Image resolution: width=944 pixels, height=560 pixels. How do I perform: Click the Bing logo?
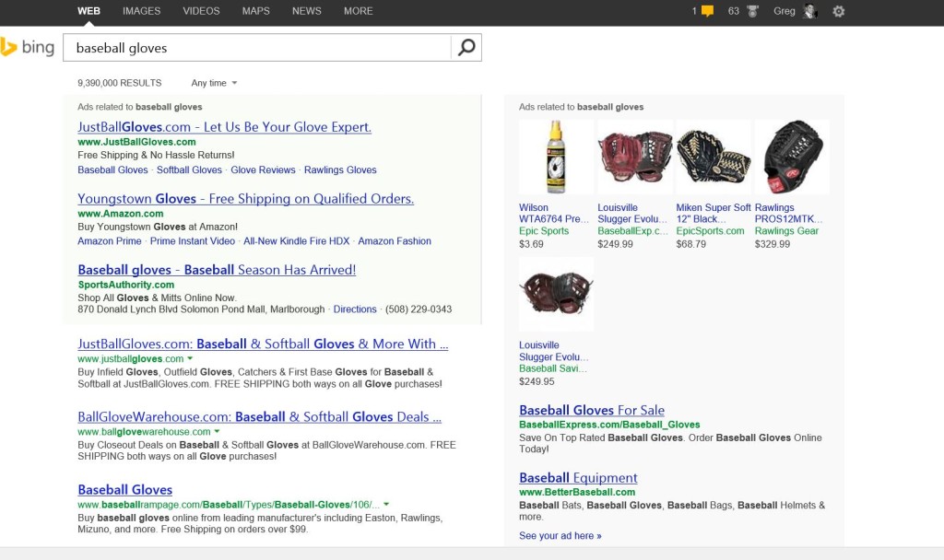(27, 47)
